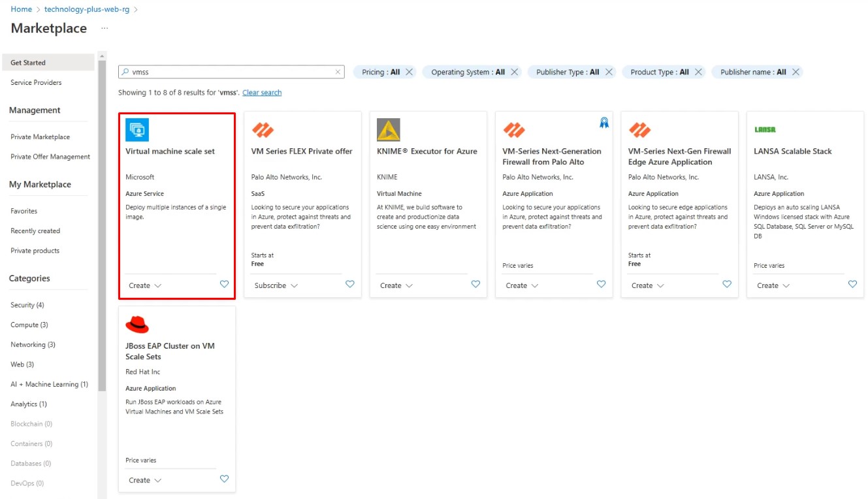Favorite the Virtual machine scale set offer
Image resolution: width=868 pixels, height=499 pixels.
(224, 284)
